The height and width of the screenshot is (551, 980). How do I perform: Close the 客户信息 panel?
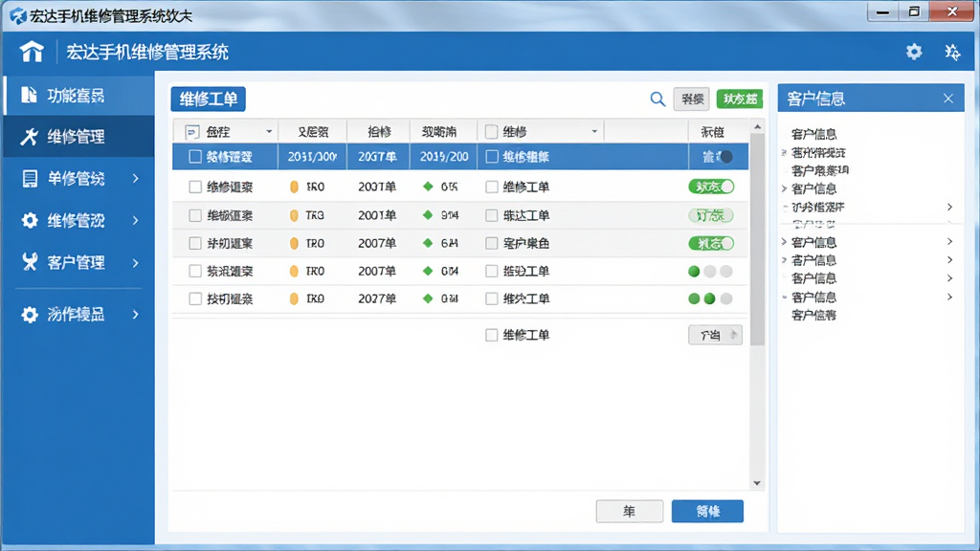tap(948, 99)
